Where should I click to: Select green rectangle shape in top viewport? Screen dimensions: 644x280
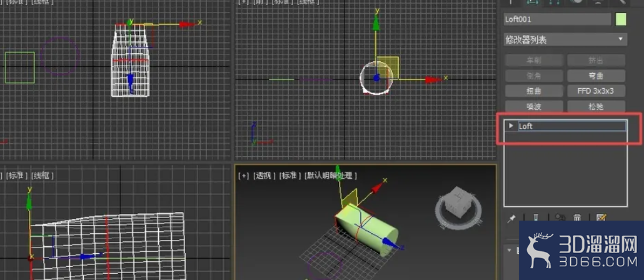(20, 67)
